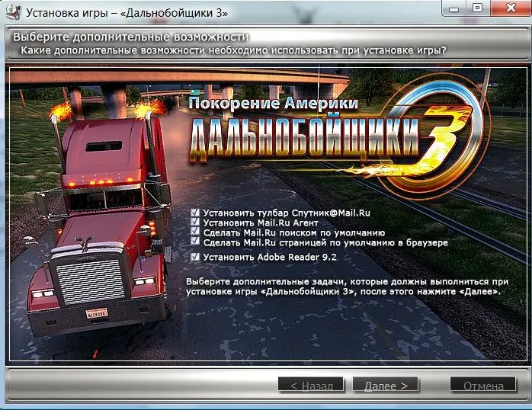The height and width of the screenshot is (410, 532).
Task: Click the 'Покорение Америки' subtitle text
Action: (273, 103)
